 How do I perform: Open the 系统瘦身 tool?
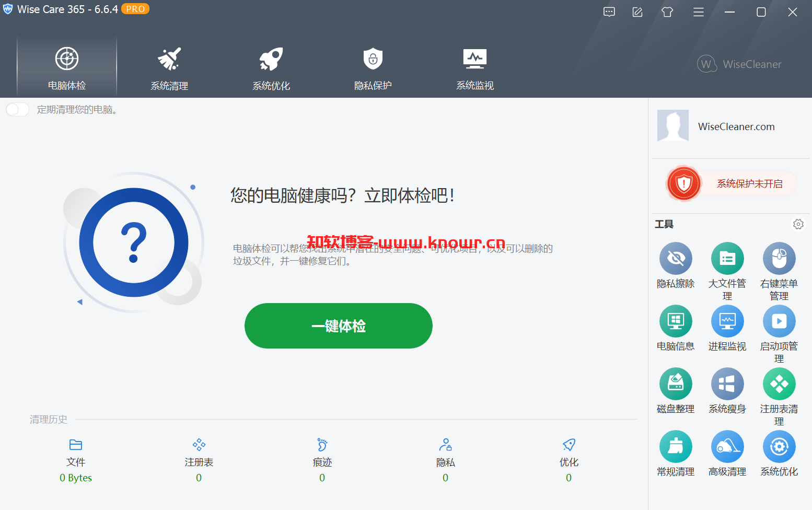[x=727, y=391]
